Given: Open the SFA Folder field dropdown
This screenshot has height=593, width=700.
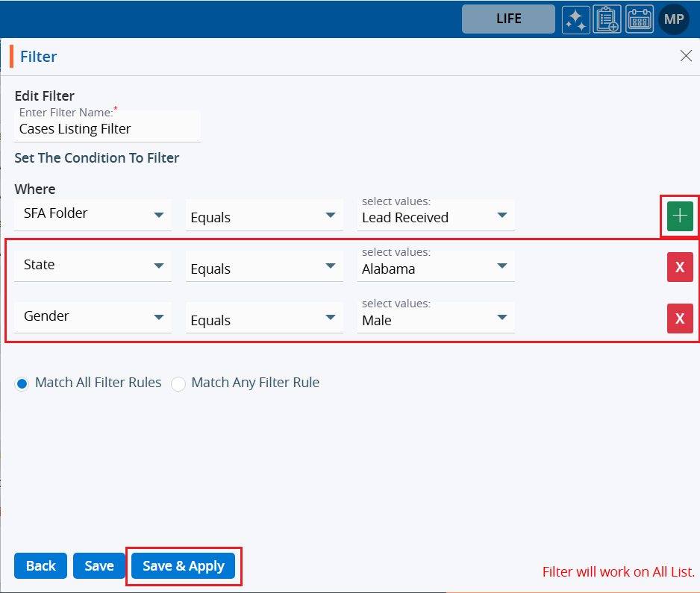Looking at the screenshot, I should point(93,214).
